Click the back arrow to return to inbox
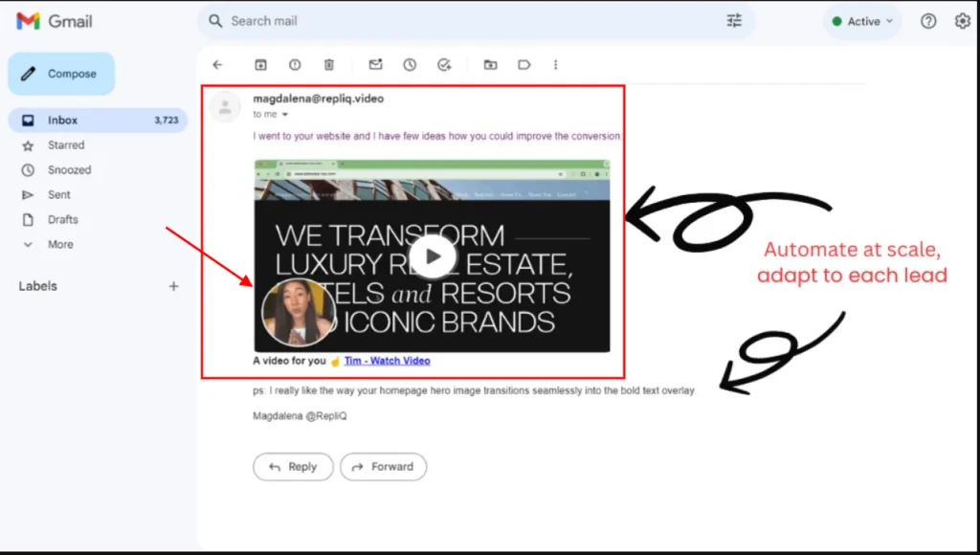Viewport: 980px width, 555px height. [217, 65]
